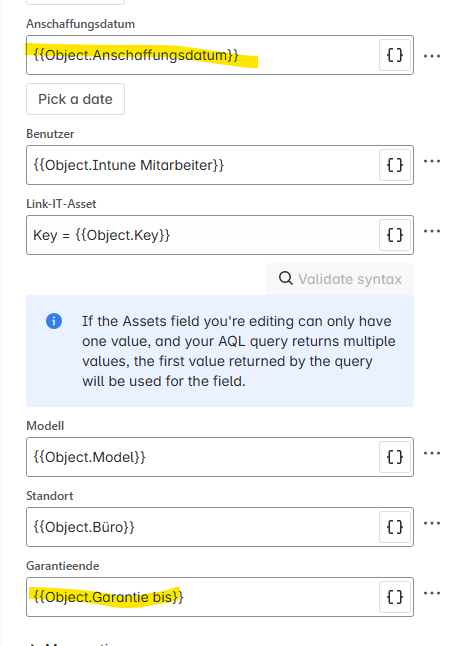Open smart value picker for Anschaffungsdatum field
The width and height of the screenshot is (456, 646).
click(395, 55)
